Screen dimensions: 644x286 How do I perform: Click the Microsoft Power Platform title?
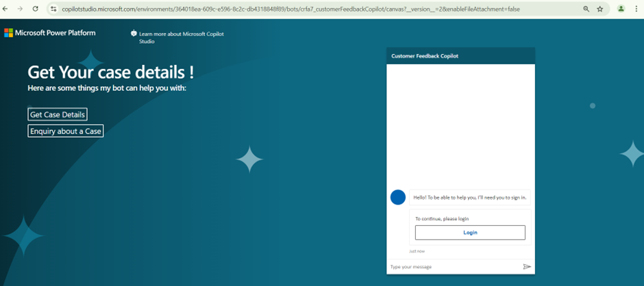(x=55, y=33)
